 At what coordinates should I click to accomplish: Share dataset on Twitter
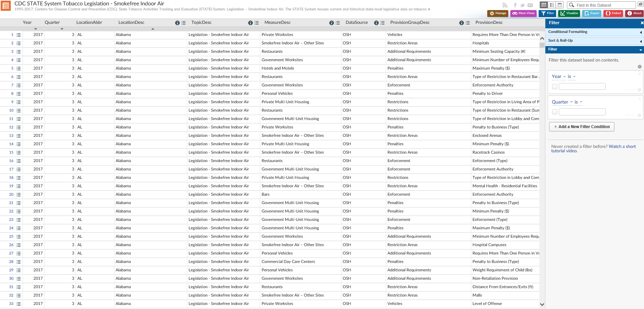tap(522, 5)
